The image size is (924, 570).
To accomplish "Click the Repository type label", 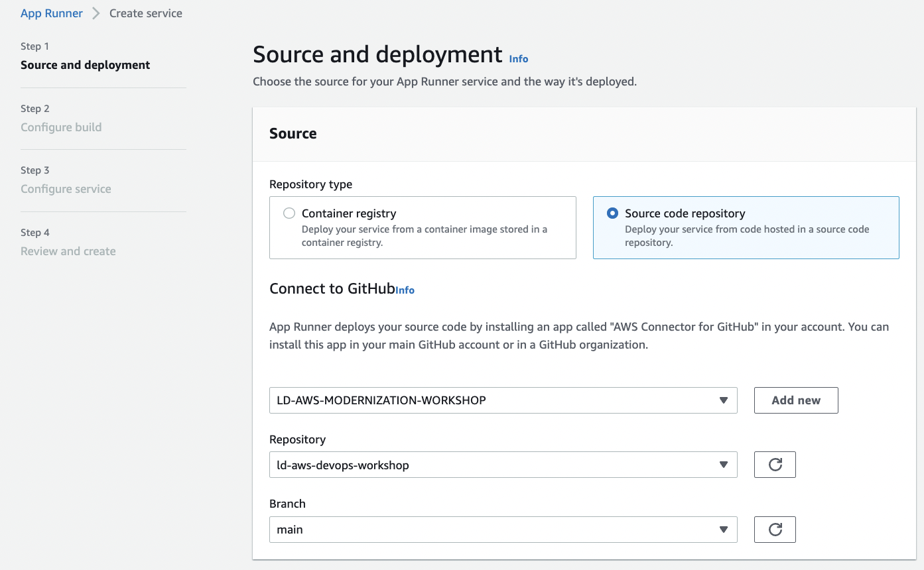I will pyautogui.click(x=311, y=184).
